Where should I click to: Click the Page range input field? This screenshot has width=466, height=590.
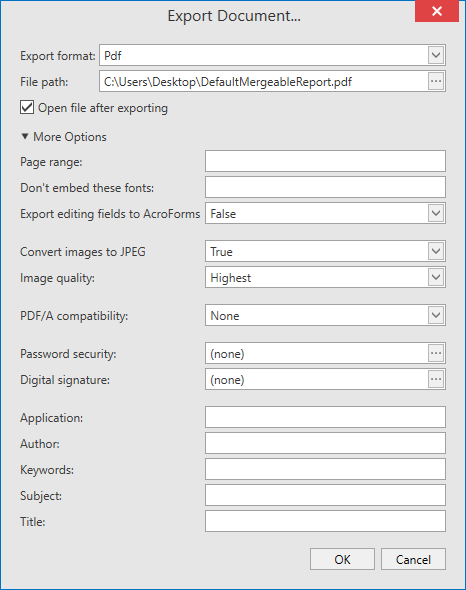325,161
